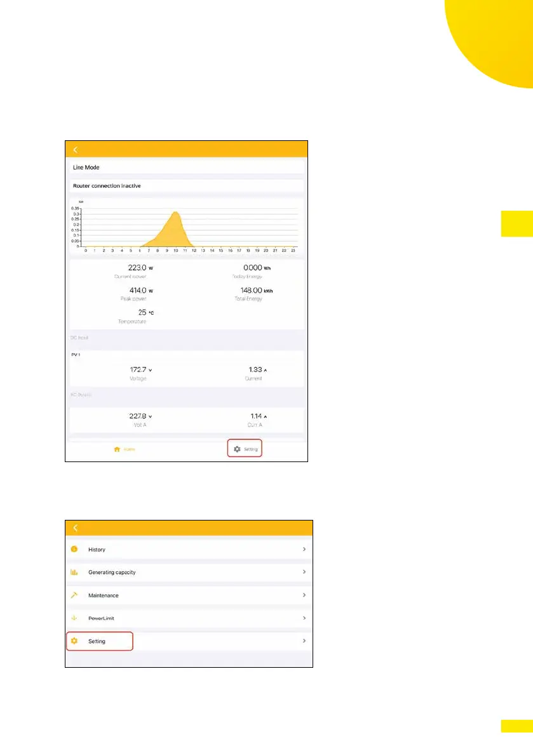Expand Maintenance using its right chevron
Screen dimensions: 533x756
(304, 595)
